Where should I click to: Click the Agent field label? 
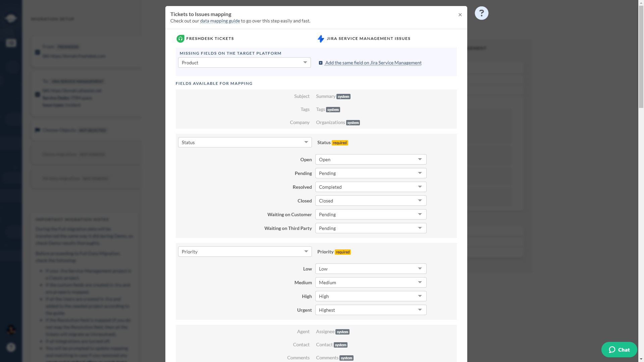pos(303,331)
